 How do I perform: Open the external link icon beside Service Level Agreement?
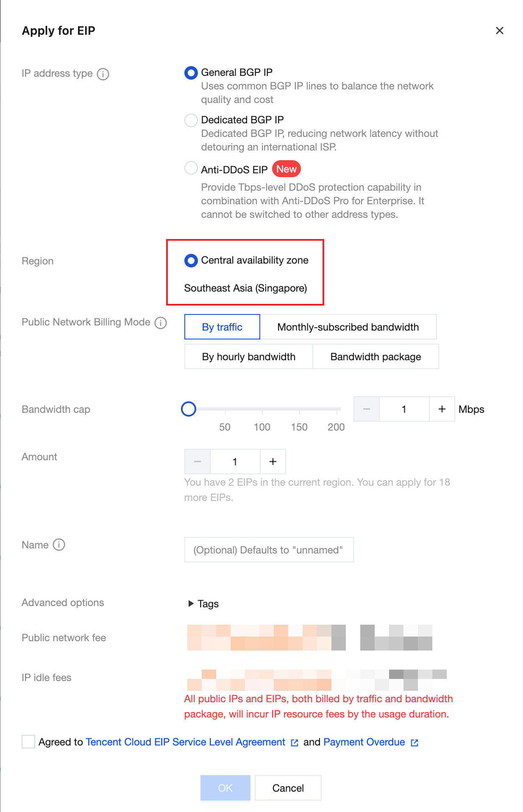295,742
